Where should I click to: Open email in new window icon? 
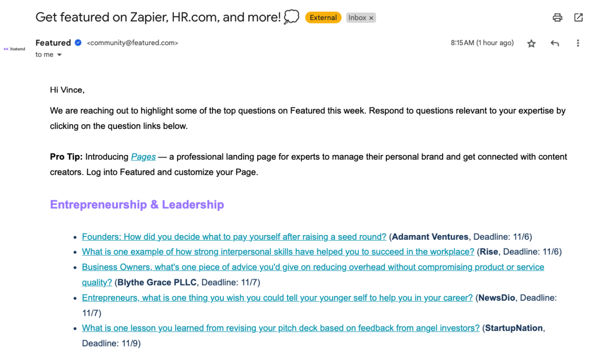click(x=578, y=18)
